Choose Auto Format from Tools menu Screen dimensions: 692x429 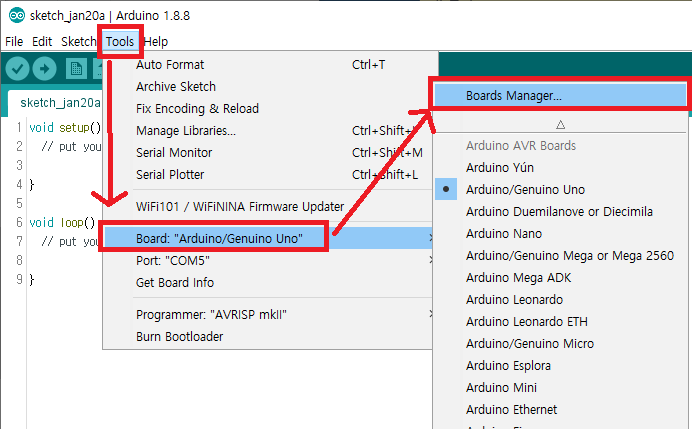267,65
